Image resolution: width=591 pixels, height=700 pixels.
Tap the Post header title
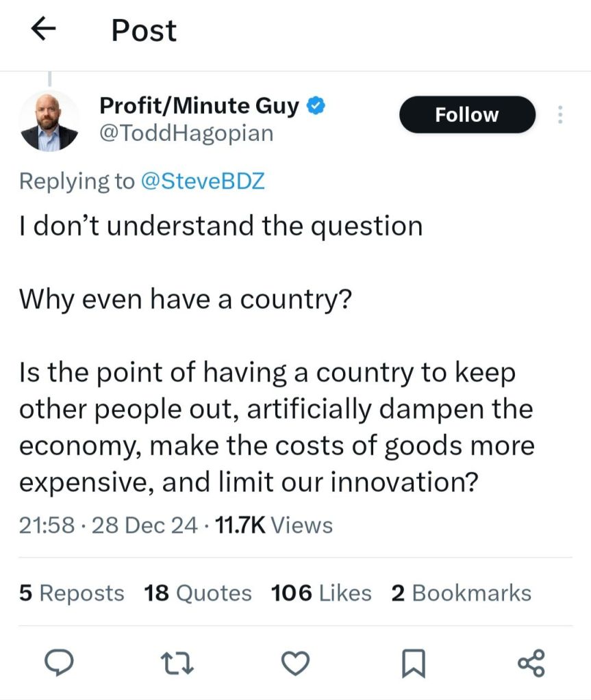click(144, 30)
